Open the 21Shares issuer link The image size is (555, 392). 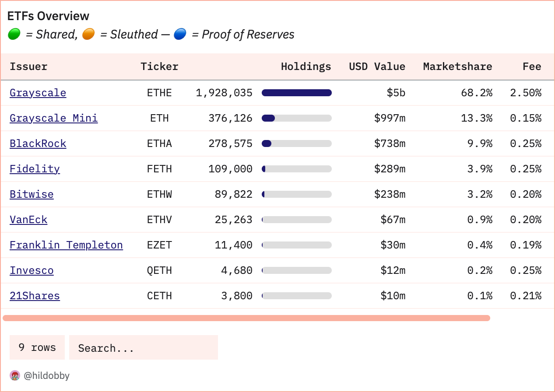pos(35,296)
